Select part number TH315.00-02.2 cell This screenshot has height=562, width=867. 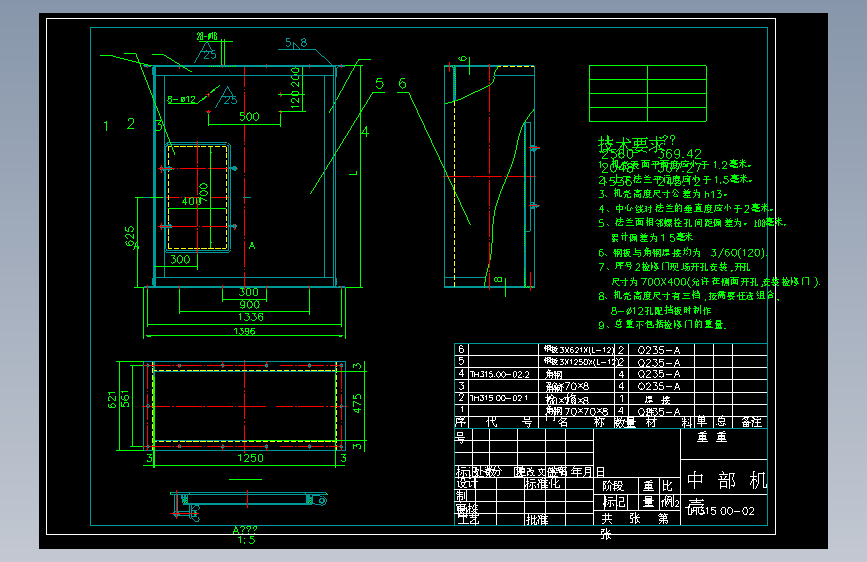pyautogui.click(x=500, y=374)
